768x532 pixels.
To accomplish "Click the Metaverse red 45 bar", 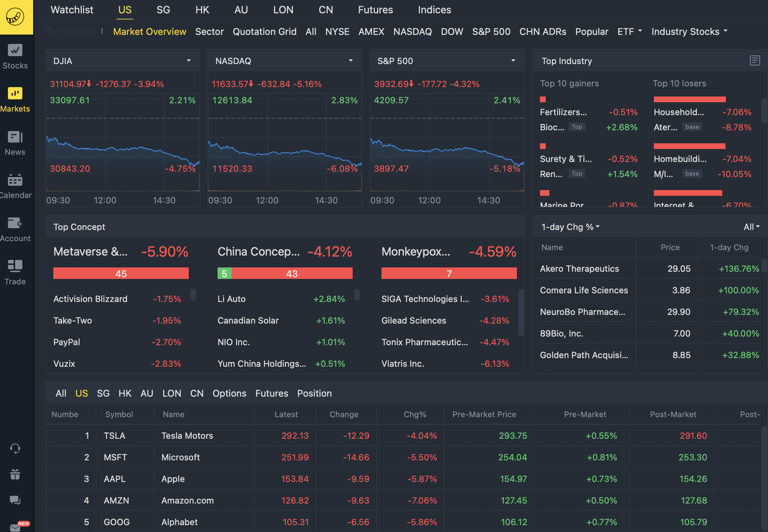I will [x=121, y=274].
